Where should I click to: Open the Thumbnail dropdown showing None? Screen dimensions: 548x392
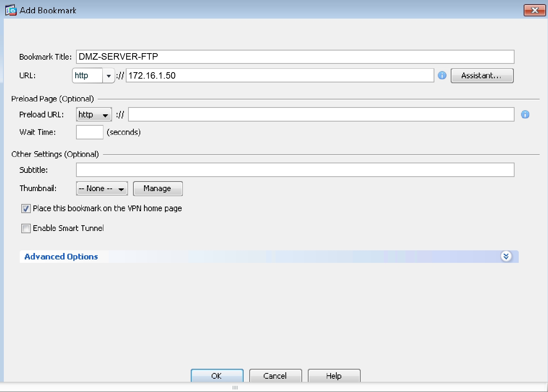pyautogui.click(x=102, y=188)
